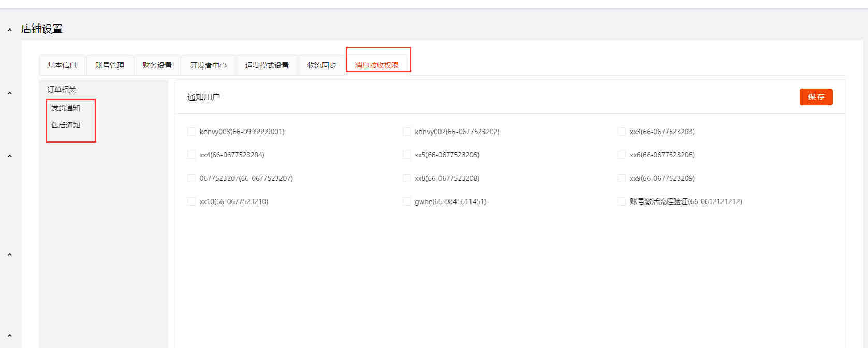Check the box for konvy003(66-0999999001)

click(x=192, y=132)
